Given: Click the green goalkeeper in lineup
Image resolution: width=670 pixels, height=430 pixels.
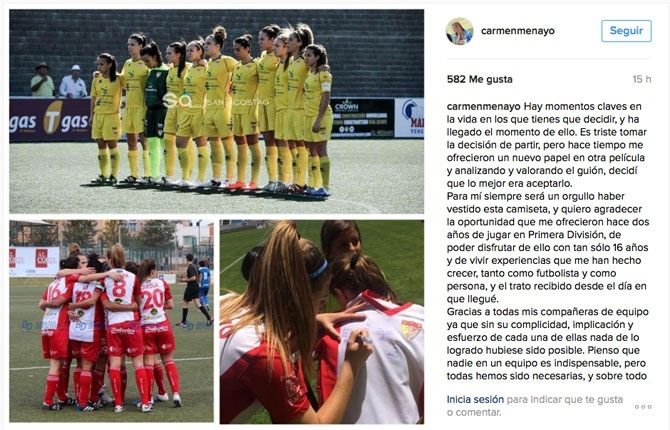Looking at the screenshot, I should point(155,113).
